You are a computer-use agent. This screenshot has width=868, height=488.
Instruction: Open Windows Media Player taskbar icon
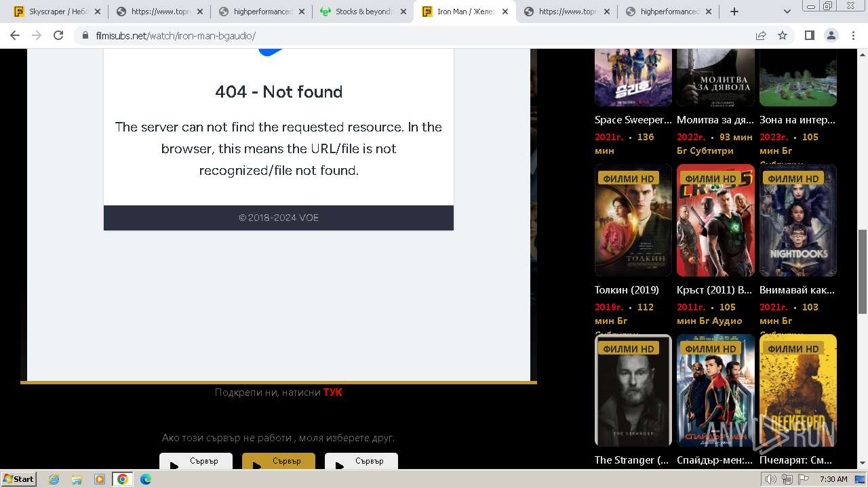[x=100, y=479]
